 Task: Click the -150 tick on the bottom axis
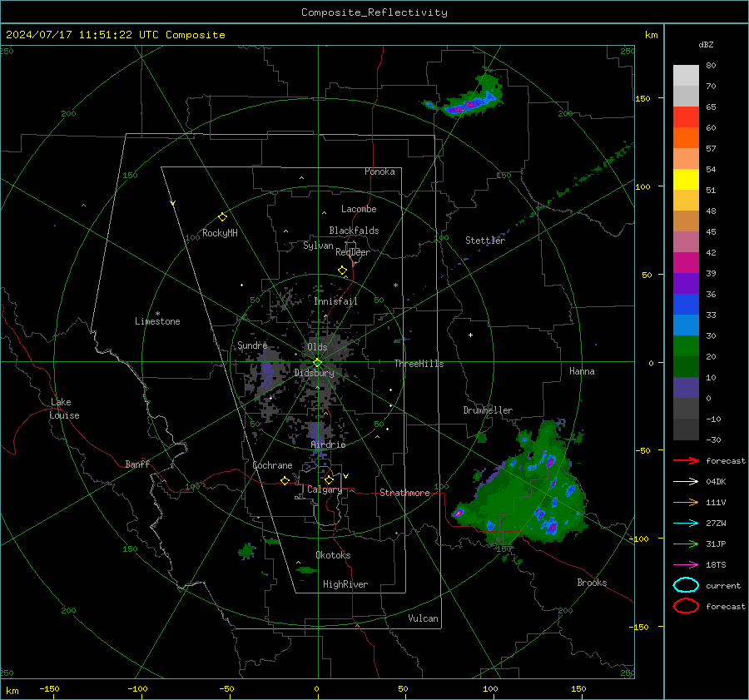(49, 688)
